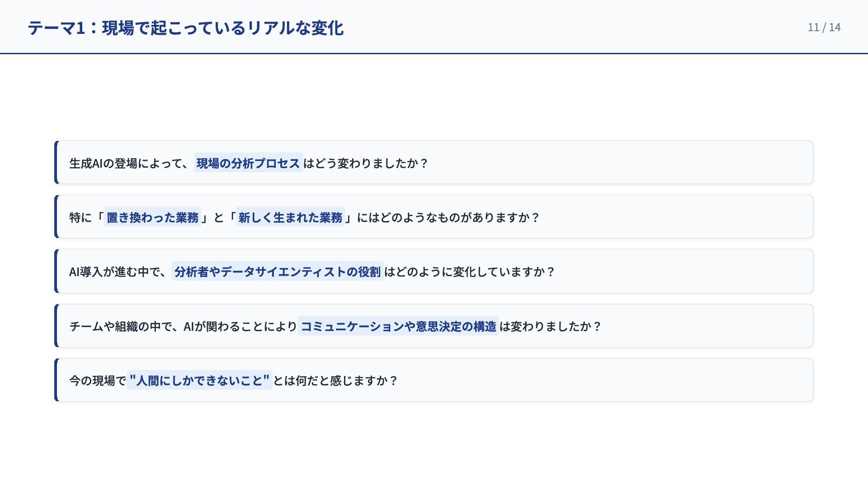The height and width of the screenshot is (488, 868).
Task: Click highlighted コミュニケーションや意思決定の構造
Action: [x=398, y=326]
